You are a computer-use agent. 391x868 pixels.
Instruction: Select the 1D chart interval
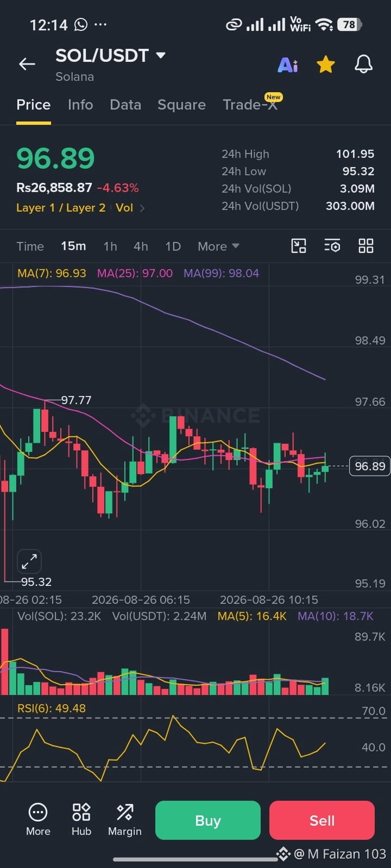click(x=173, y=246)
